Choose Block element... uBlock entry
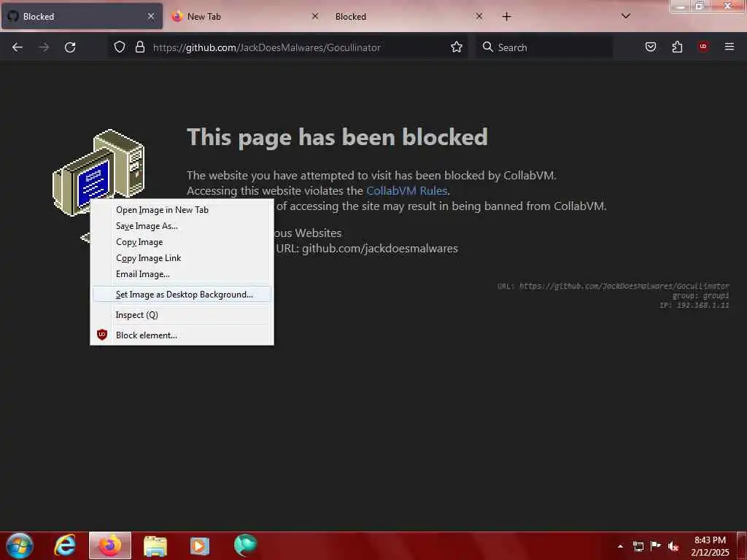 tap(182, 335)
